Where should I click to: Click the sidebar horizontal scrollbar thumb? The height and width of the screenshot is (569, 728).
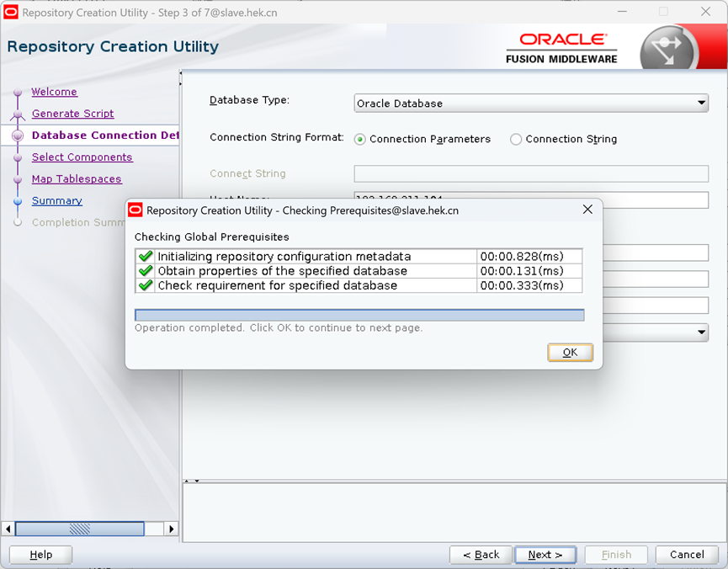80,529
